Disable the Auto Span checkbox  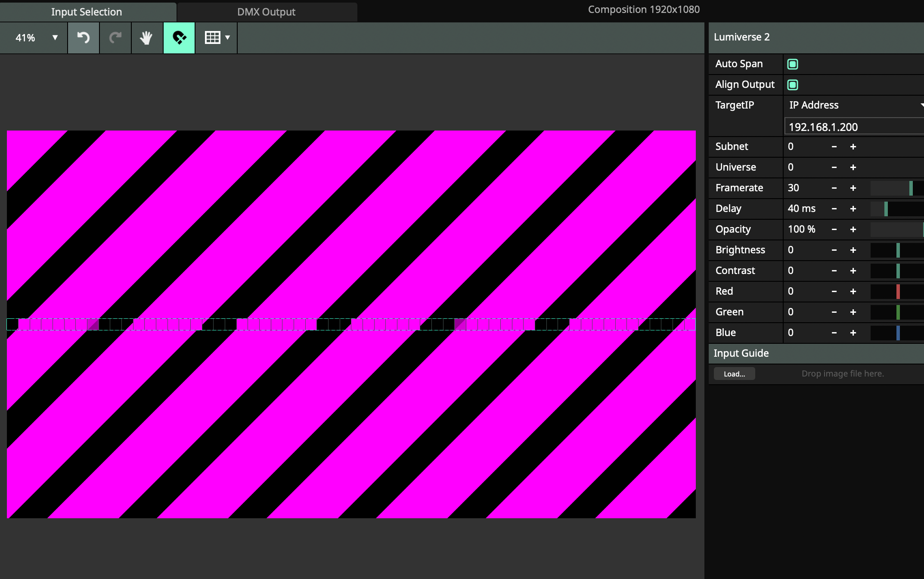click(x=792, y=64)
